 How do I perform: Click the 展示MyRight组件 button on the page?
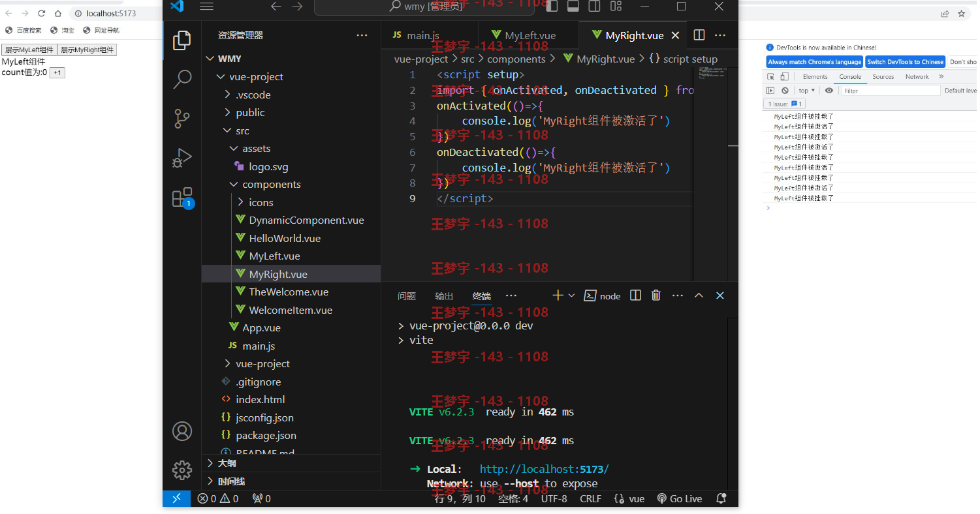(x=87, y=50)
